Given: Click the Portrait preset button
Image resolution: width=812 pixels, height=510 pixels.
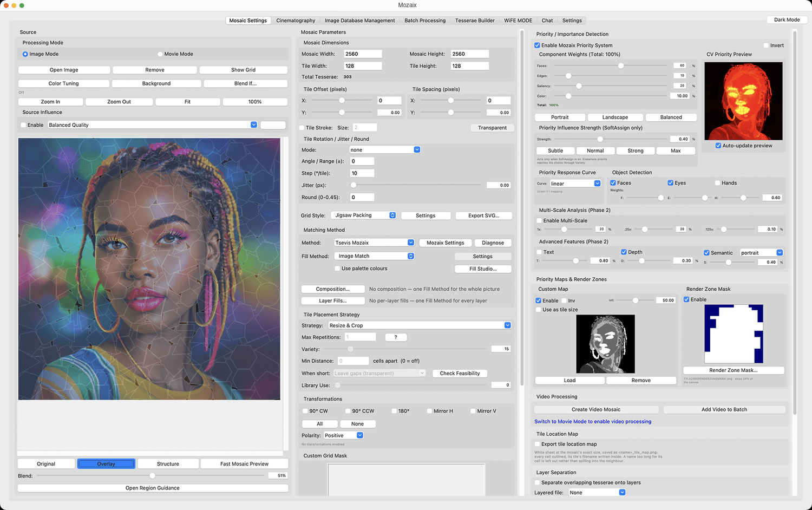Looking at the screenshot, I should (x=560, y=117).
